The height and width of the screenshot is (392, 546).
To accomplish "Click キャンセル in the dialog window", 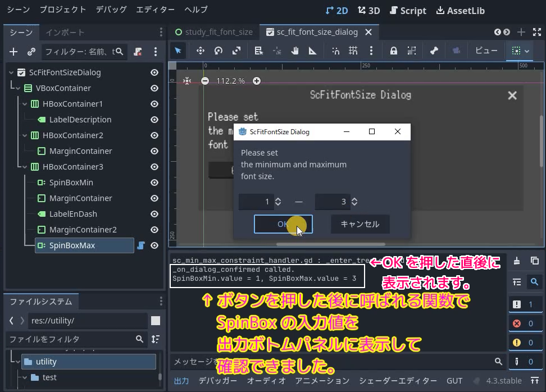I will (x=360, y=224).
